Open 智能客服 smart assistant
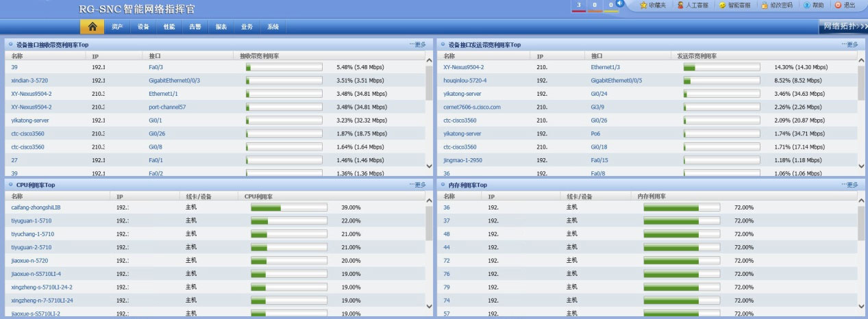 pos(734,5)
